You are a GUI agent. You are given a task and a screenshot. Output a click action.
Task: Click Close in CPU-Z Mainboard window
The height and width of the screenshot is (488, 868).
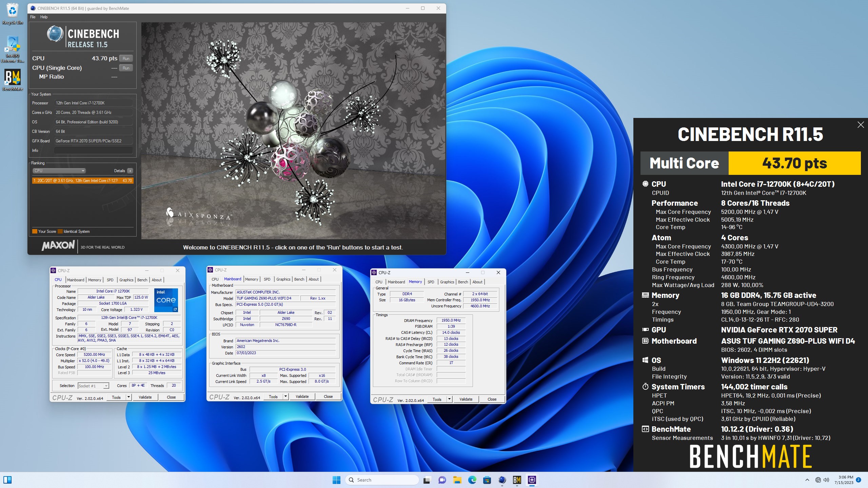pyautogui.click(x=328, y=396)
